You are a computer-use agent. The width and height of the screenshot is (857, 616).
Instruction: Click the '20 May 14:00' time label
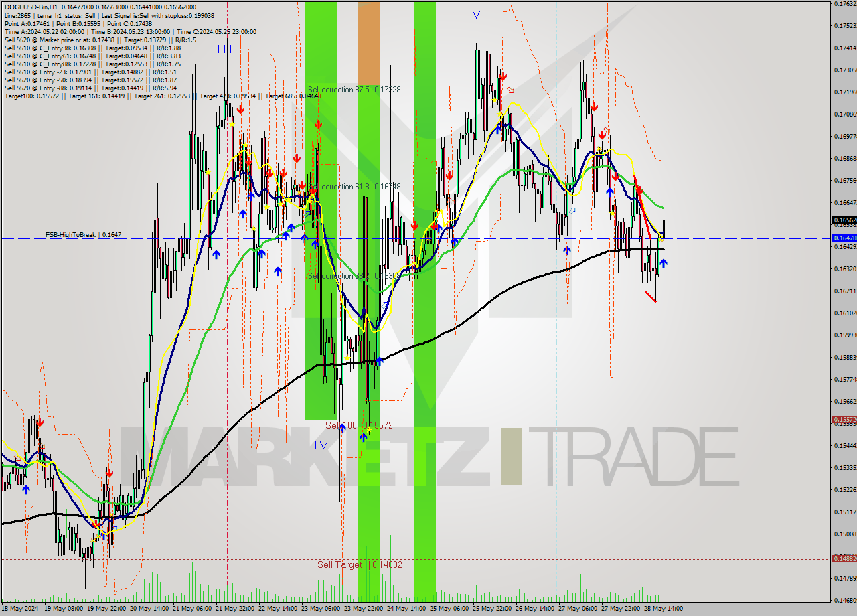pyautogui.click(x=150, y=609)
